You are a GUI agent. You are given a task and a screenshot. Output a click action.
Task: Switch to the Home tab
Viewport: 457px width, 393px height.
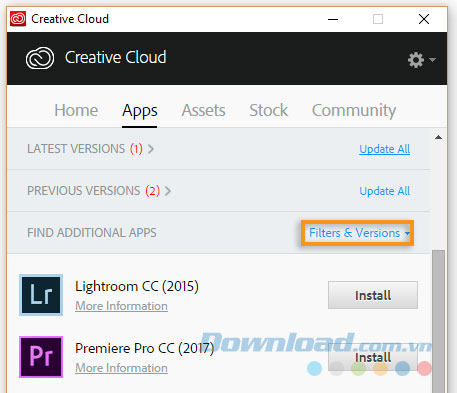[76, 110]
